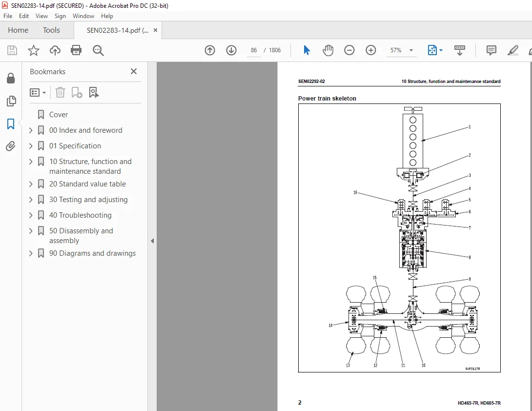The width and height of the screenshot is (532, 411).
Task: Expand 00 Index and foreword bookmark
Action: point(31,130)
